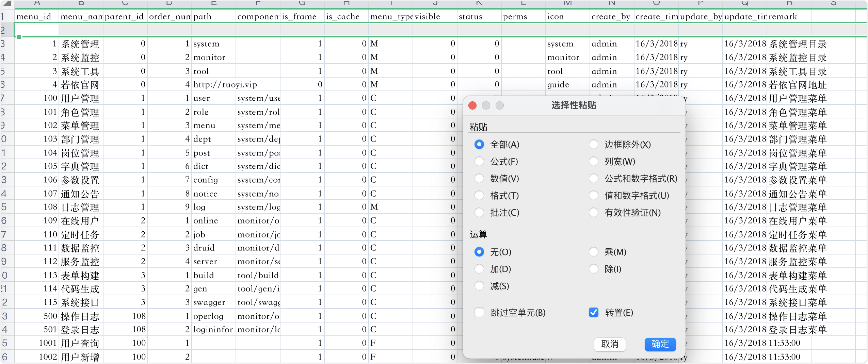
Task: Click the is_cache header cell
Action: pos(346,16)
